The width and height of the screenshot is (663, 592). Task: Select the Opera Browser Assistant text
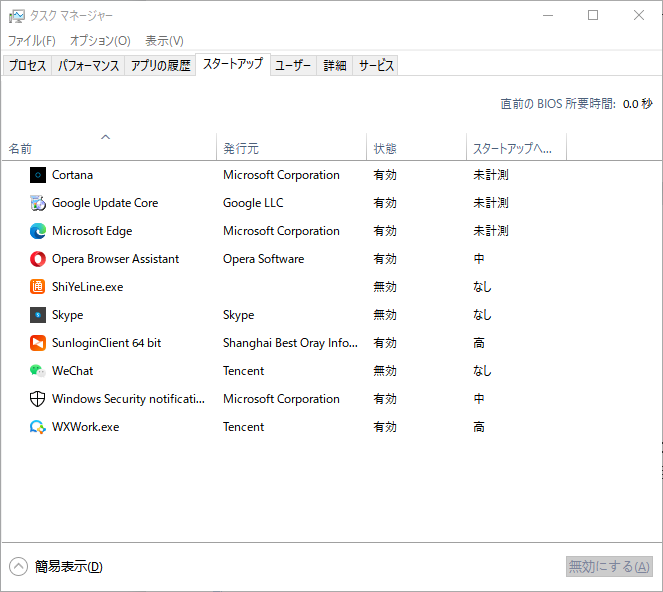[115, 259]
